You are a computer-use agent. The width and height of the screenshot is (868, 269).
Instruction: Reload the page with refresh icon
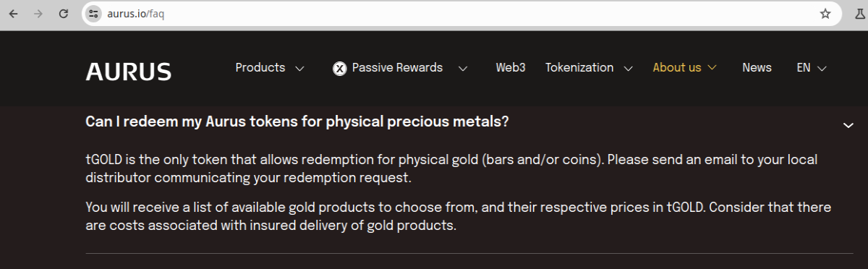click(x=64, y=14)
